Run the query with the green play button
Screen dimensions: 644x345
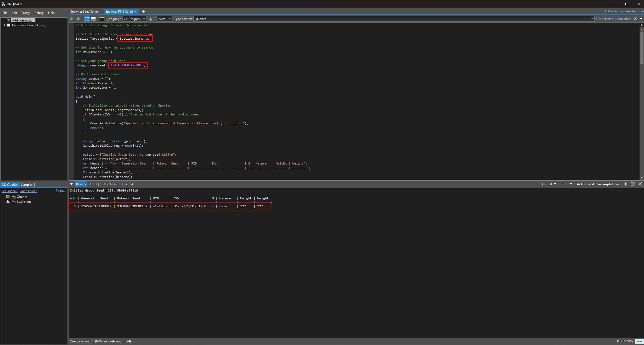[72, 19]
